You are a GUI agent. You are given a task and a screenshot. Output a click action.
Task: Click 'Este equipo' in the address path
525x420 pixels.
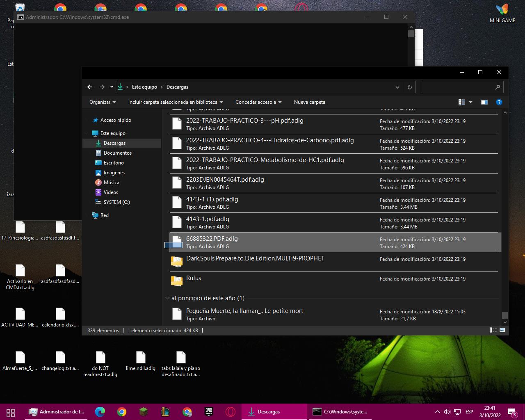pyautogui.click(x=144, y=87)
